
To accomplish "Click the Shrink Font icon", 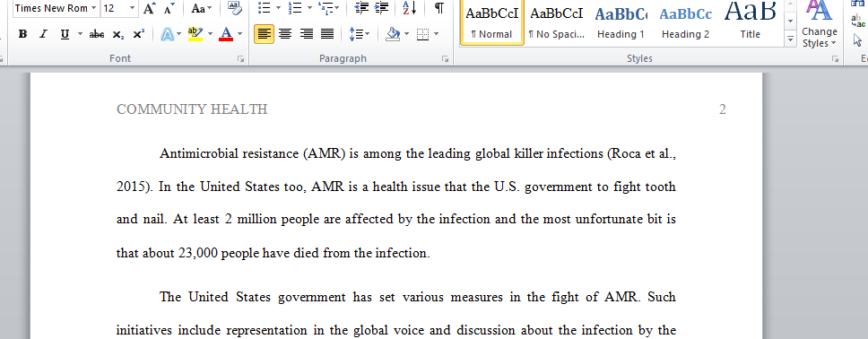I will [169, 8].
